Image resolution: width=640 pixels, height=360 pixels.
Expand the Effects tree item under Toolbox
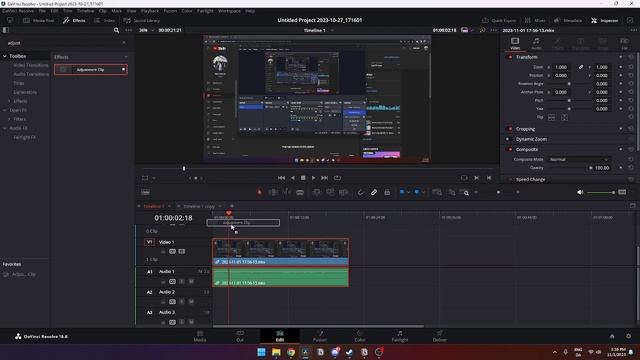point(9,101)
